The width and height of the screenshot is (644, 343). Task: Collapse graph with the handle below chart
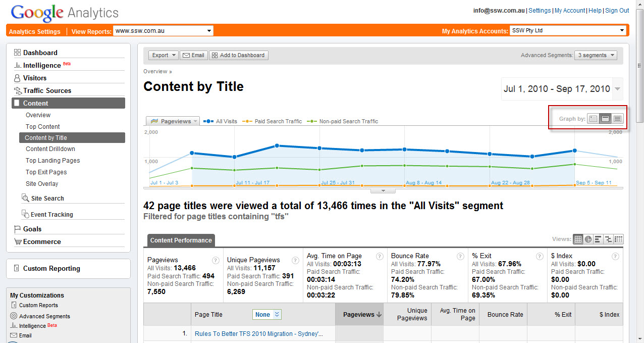383,191
